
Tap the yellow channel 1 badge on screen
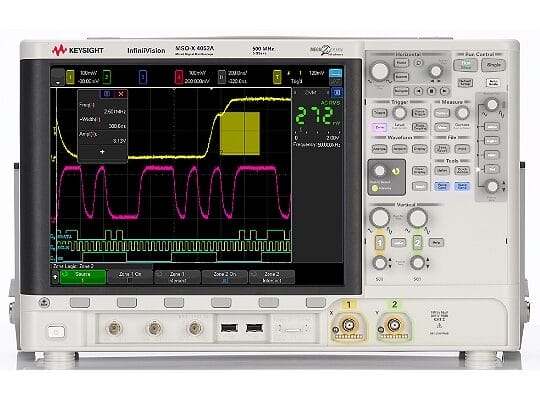tap(70, 77)
